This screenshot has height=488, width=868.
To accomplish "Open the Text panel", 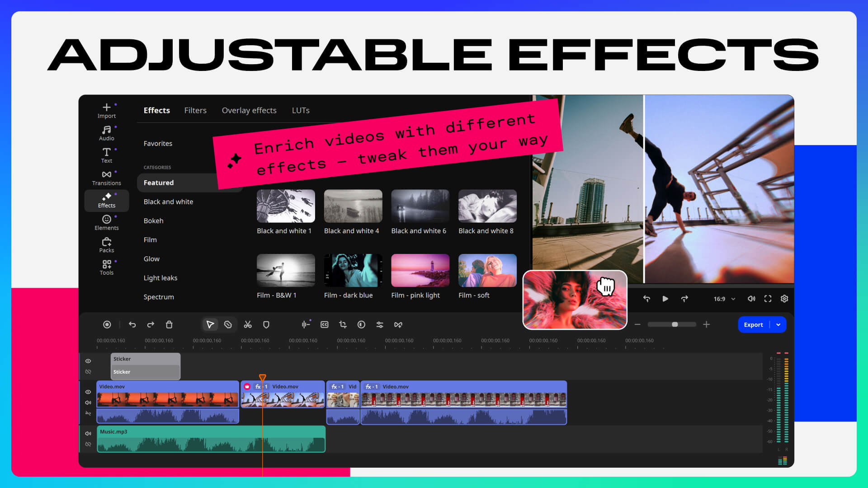I will click(x=106, y=155).
